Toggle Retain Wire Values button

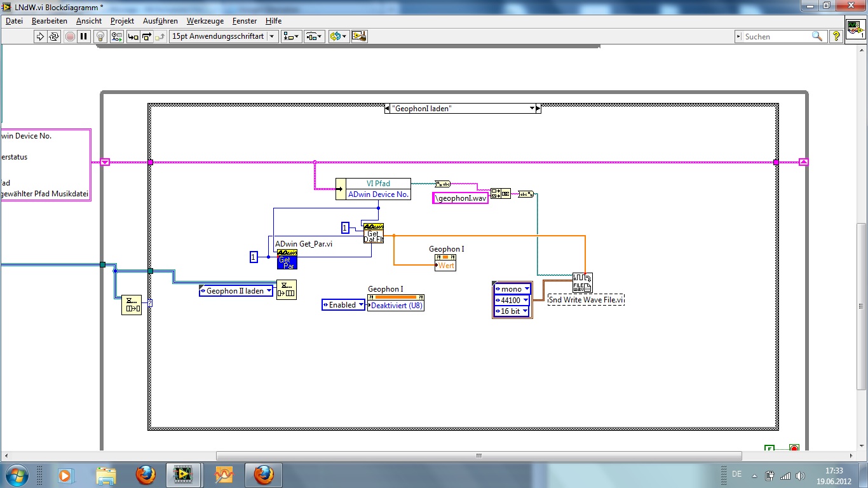click(117, 36)
